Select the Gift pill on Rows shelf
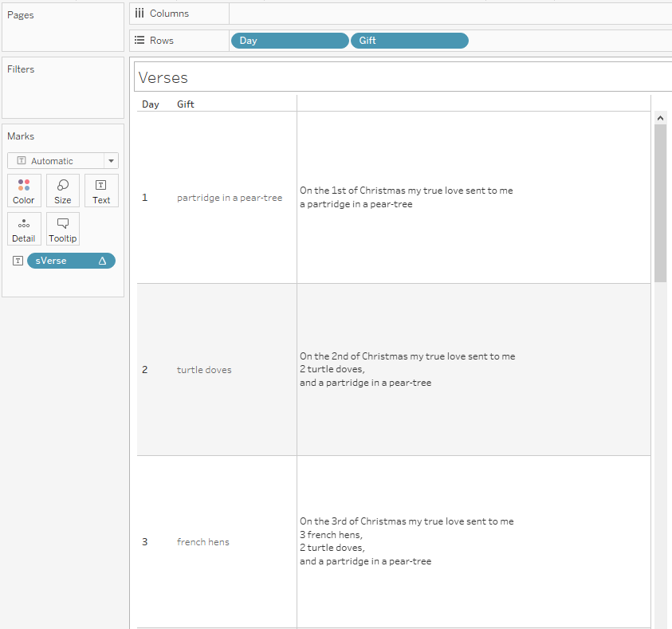 click(x=409, y=41)
